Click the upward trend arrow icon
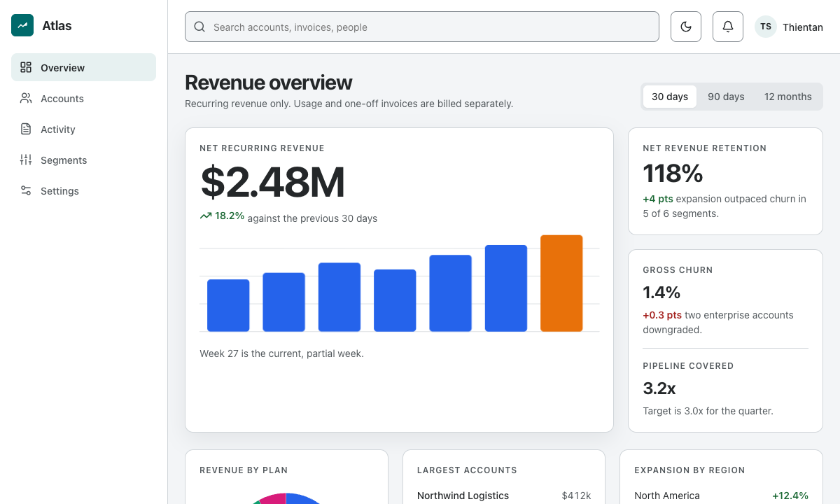This screenshot has width=840, height=504. coord(206,216)
